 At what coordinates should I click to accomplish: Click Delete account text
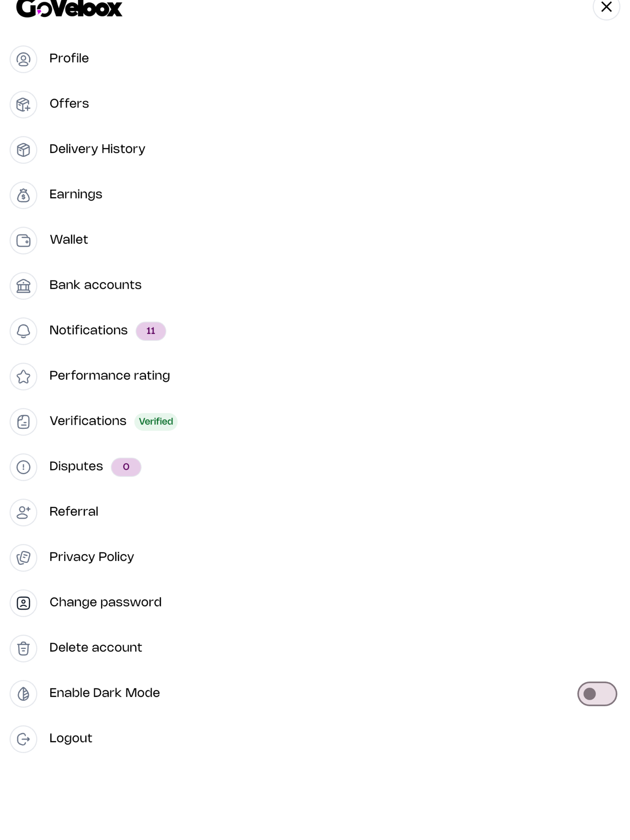point(96,647)
